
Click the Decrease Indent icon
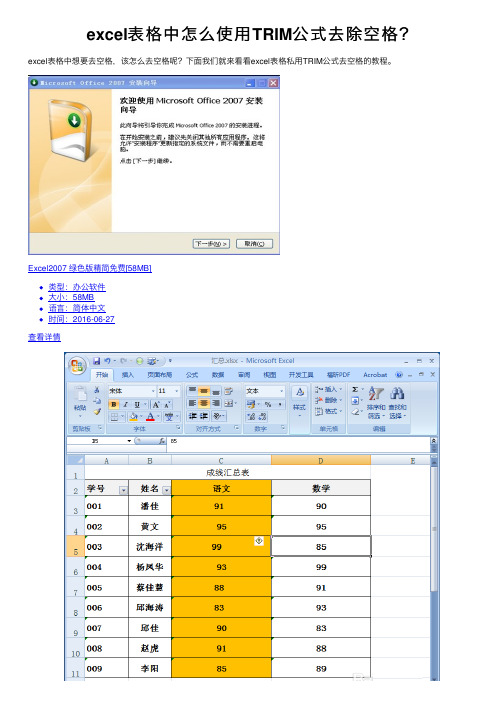pos(193,416)
